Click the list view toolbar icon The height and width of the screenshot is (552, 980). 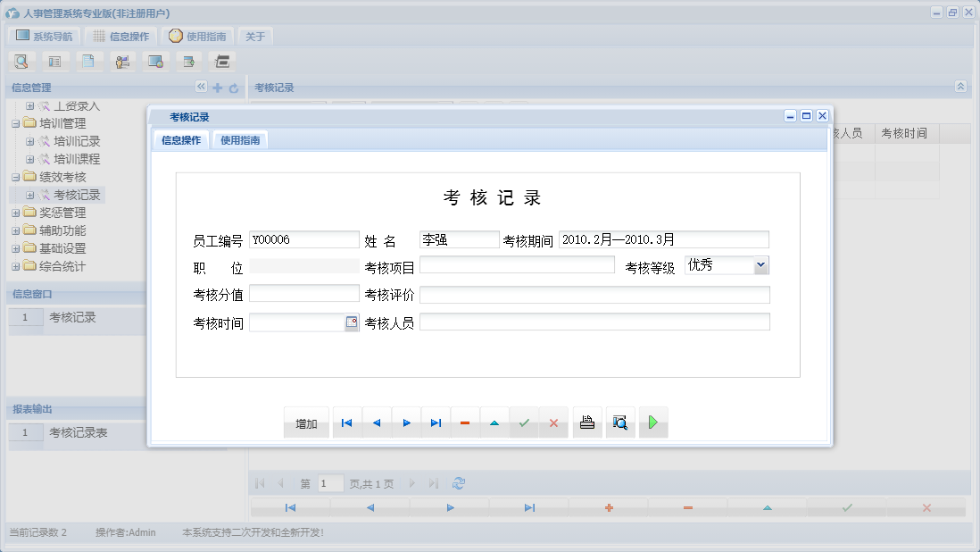tap(55, 62)
